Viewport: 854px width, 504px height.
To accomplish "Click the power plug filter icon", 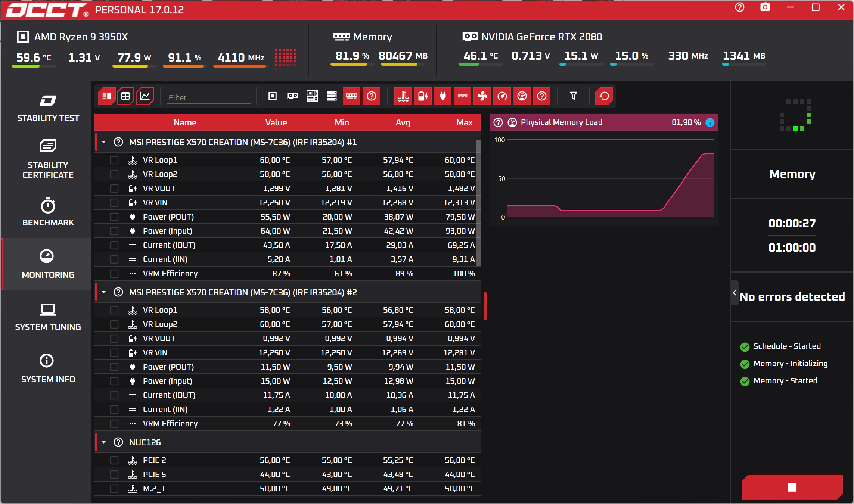I will point(442,96).
